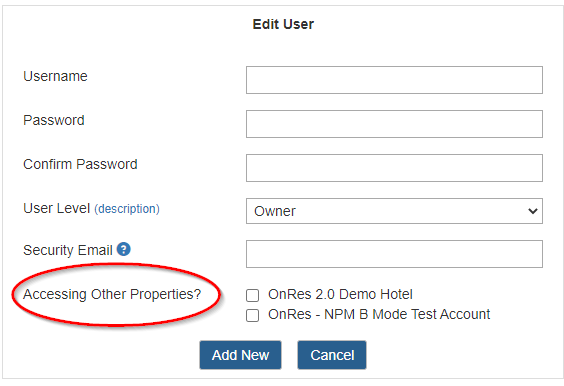Tick the OnRes 2.0 Demo Hotel checkbox
Image resolution: width=564 pixels, height=386 pixels.
point(253,295)
